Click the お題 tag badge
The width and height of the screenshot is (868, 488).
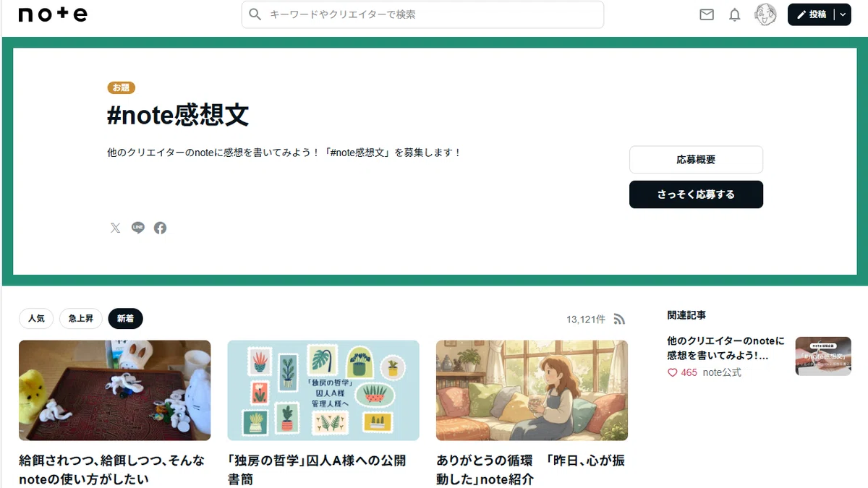(122, 87)
